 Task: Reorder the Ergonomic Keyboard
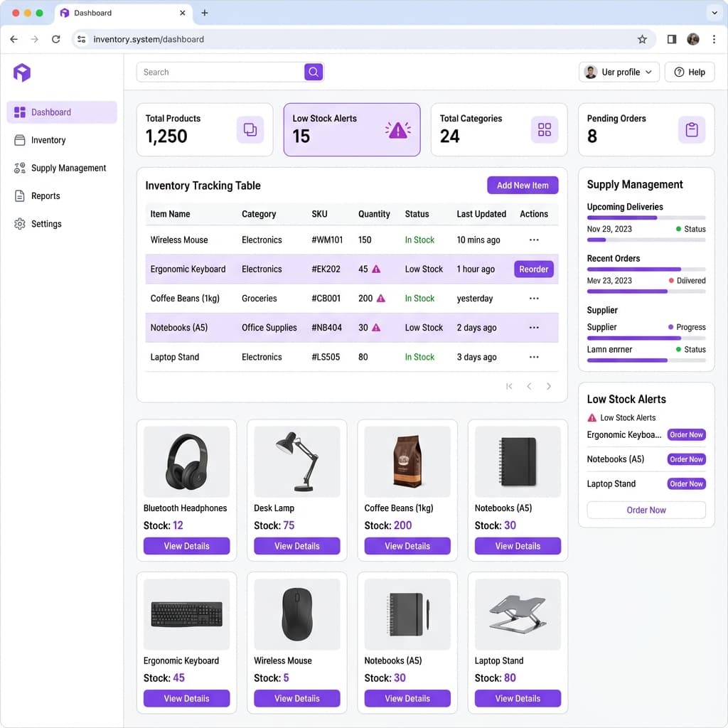(533, 269)
